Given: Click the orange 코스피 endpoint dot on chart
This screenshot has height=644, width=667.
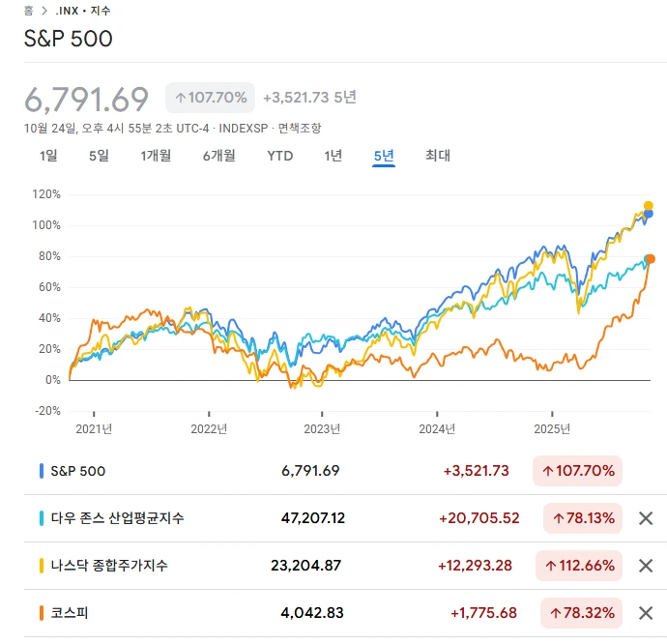Looking at the screenshot, I should 651,258.
